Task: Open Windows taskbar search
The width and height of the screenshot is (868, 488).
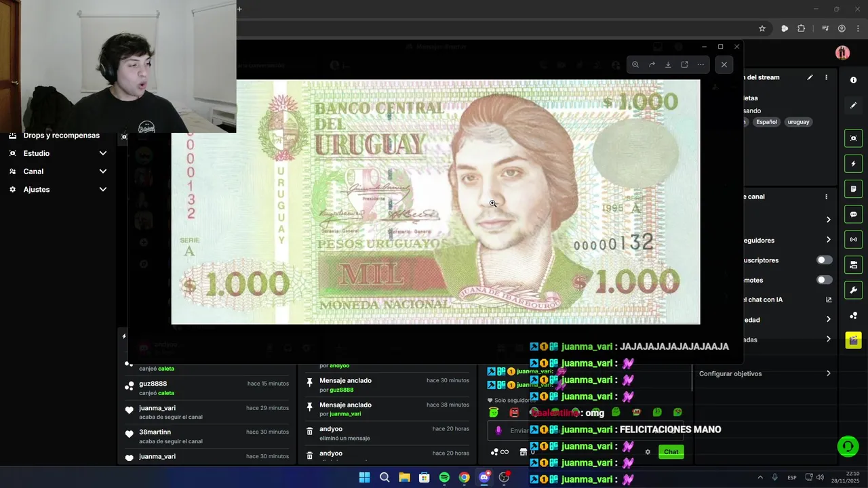Action: click(x=384, y=477)
